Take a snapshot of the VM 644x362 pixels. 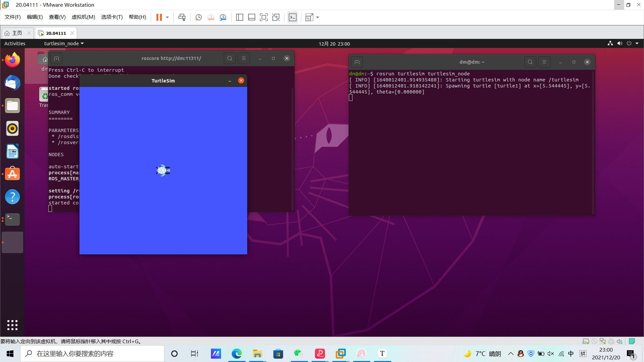pos(198,17)
